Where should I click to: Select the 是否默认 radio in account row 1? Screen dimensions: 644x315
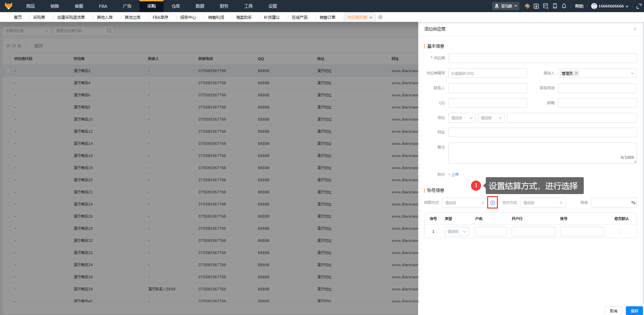pos(620,231)
